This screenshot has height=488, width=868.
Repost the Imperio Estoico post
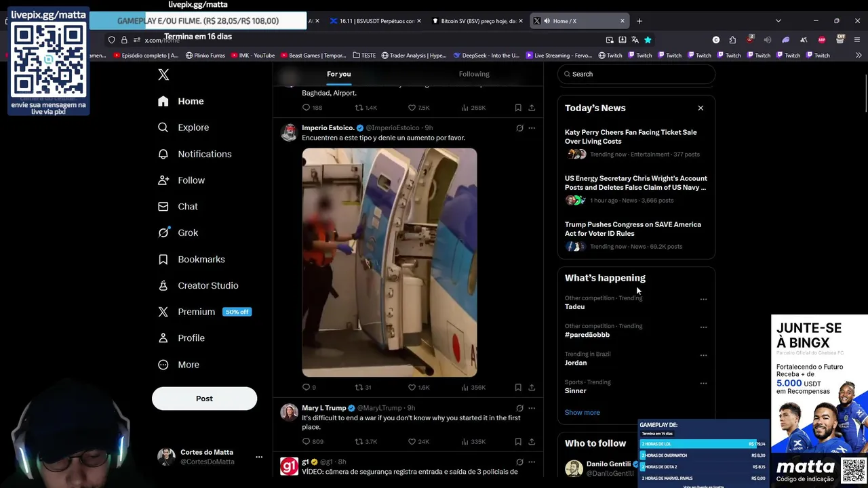pyautogui.click(x=363, y=388)
